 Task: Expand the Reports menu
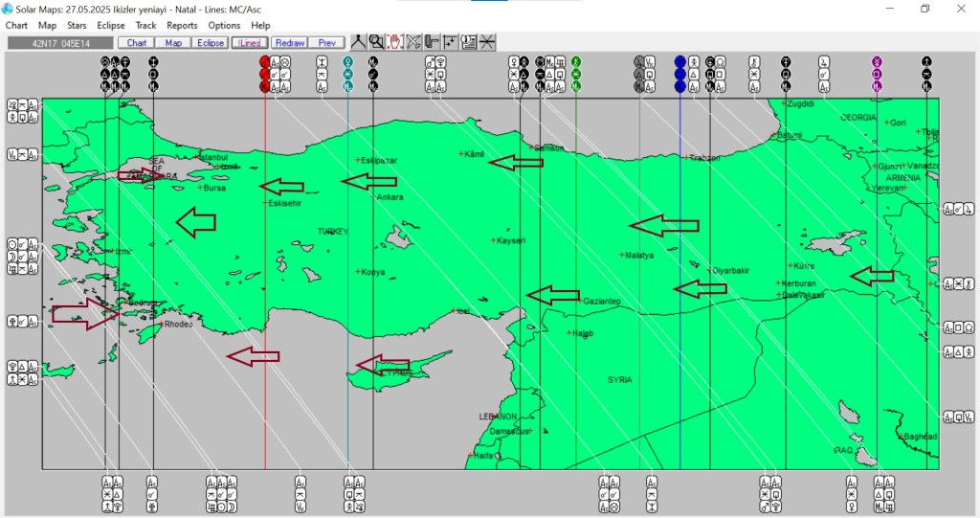tap(182, 26)
